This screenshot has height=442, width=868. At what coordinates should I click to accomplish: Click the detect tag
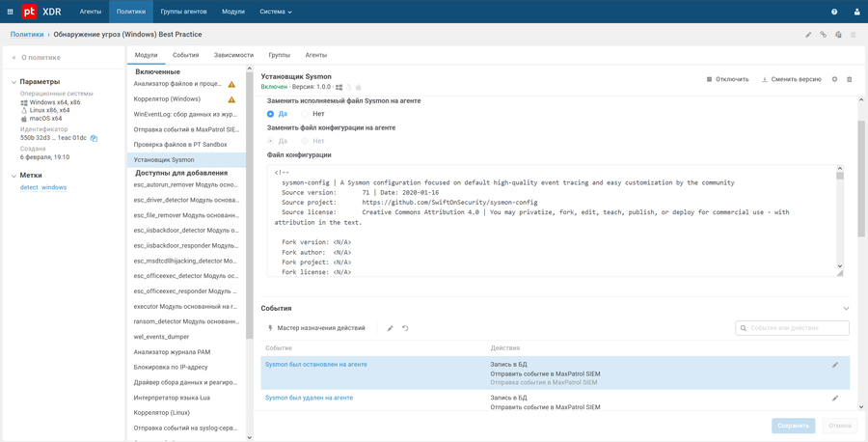click(x=29, y=188)
